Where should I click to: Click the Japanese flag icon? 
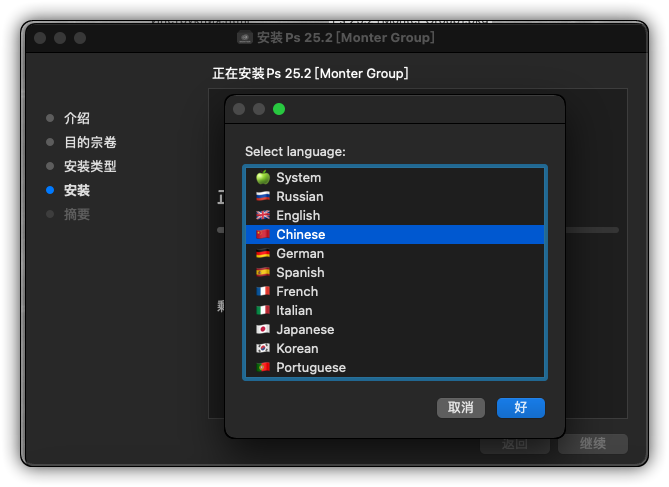263,329
